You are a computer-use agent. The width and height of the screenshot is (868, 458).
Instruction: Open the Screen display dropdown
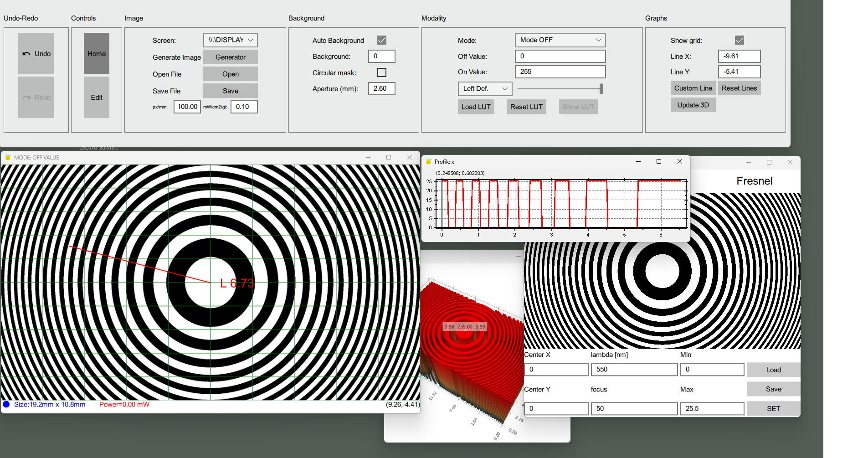[231, 40]
